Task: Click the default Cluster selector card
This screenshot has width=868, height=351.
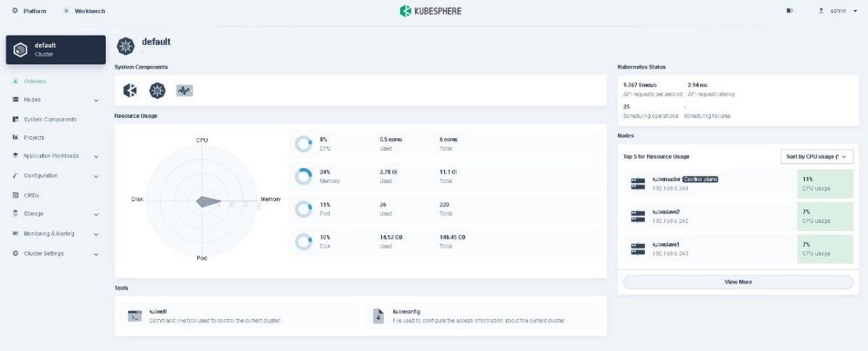Action: coord(56,50)
